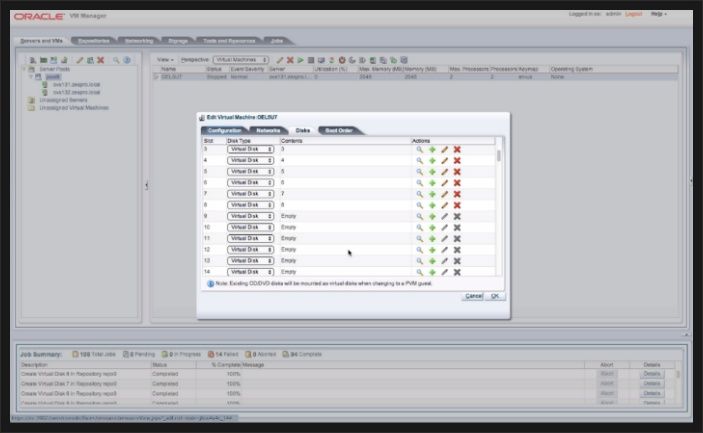
Task: Select the Servers and VMs tab
Action: pyautogui.click(x=41, y=41)
